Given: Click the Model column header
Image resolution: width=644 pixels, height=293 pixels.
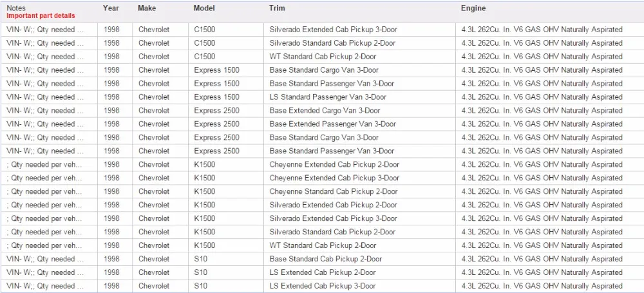Looking at the screenshot, I should [204, 8].
